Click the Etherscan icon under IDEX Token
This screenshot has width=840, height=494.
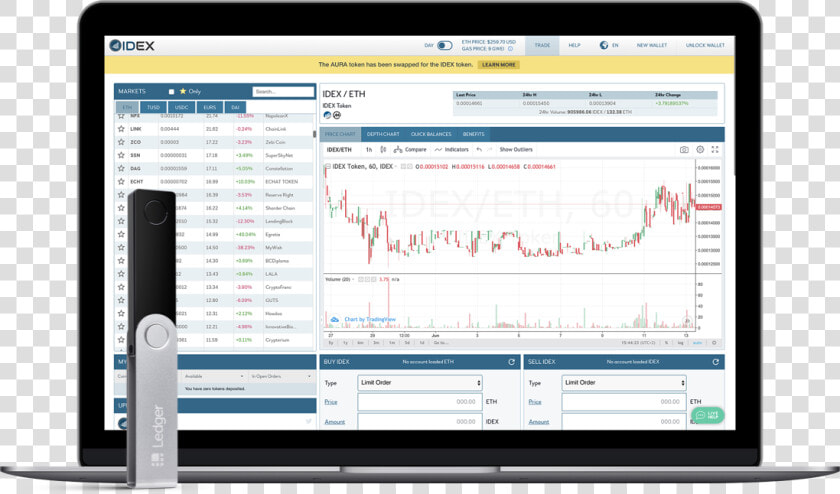(x=337, y=115)
